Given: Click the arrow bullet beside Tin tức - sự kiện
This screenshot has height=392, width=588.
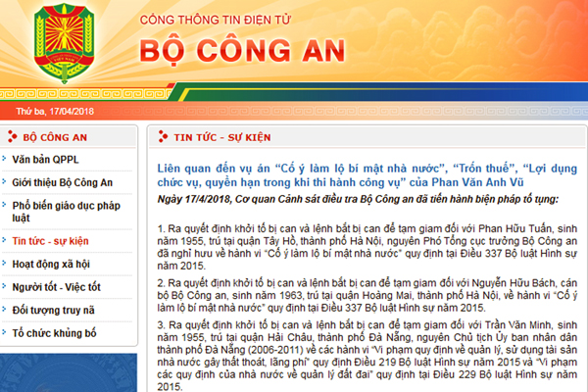Looking at the screenshot, I should pyautogui.click(x=4, y=240).
